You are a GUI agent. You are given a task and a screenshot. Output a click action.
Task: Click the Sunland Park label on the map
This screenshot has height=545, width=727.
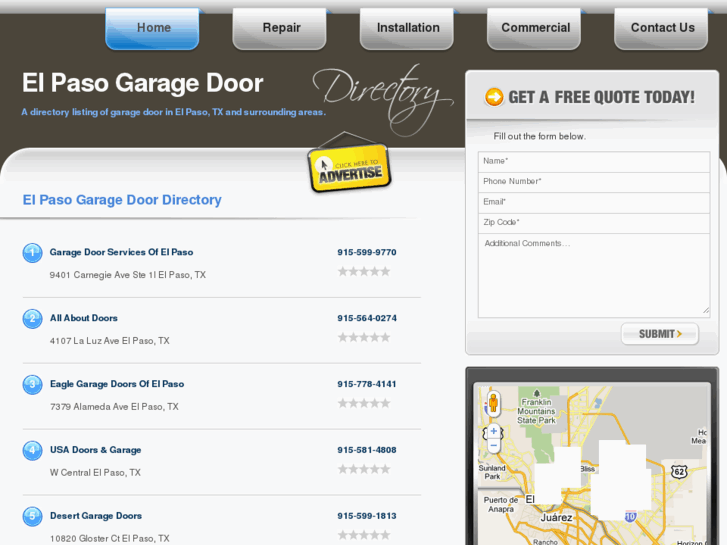click(x=492, y=472)
